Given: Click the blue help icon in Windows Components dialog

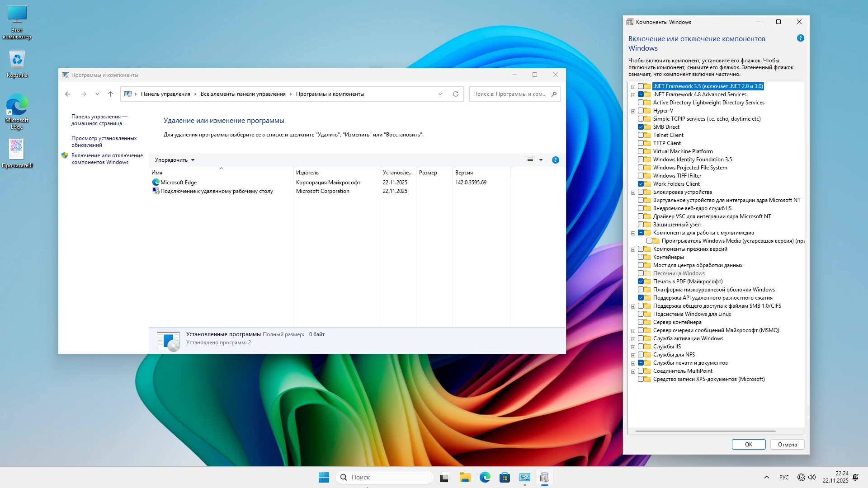Looking at the screenshot, I should click(800, 38).
